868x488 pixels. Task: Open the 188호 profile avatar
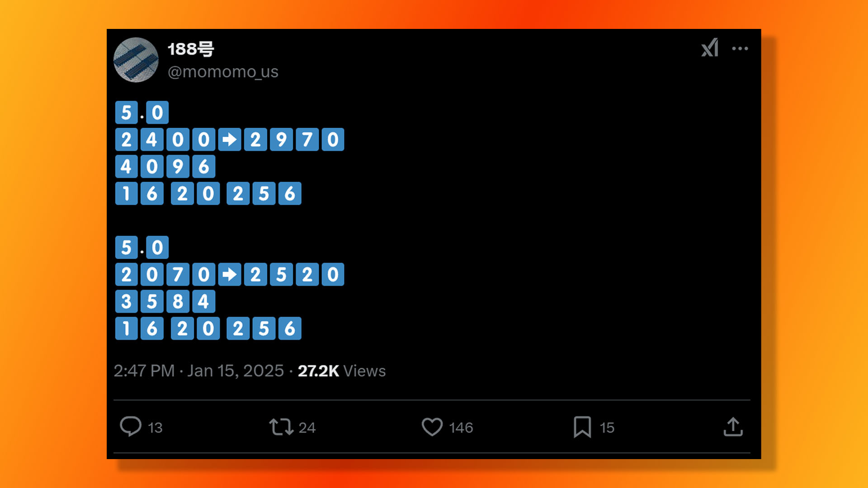pos(136,60)
